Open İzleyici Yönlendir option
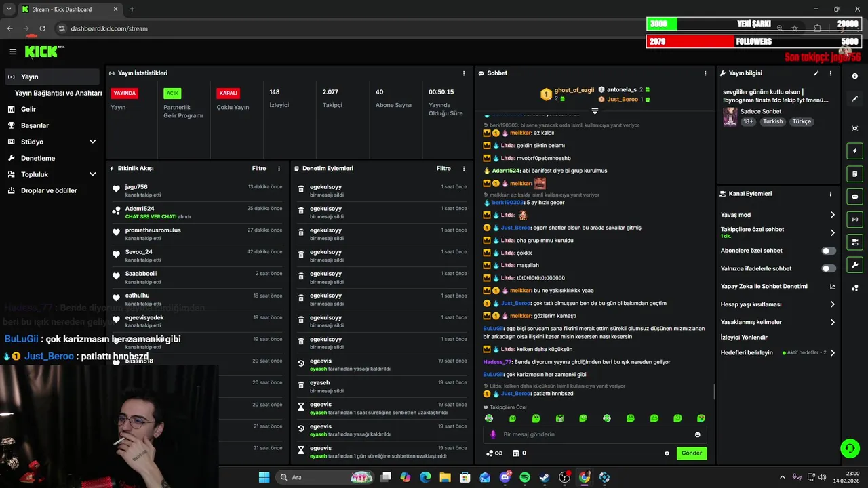This screenshot has height=488, width=868. tap(744, 337)
